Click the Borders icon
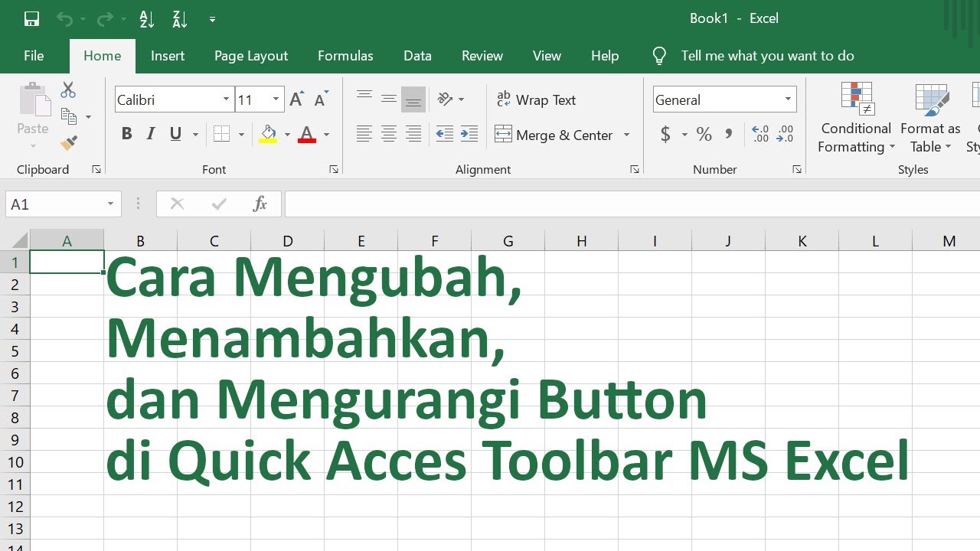The width and height of the screenshot is (980, 551). [x=221, y=135]
